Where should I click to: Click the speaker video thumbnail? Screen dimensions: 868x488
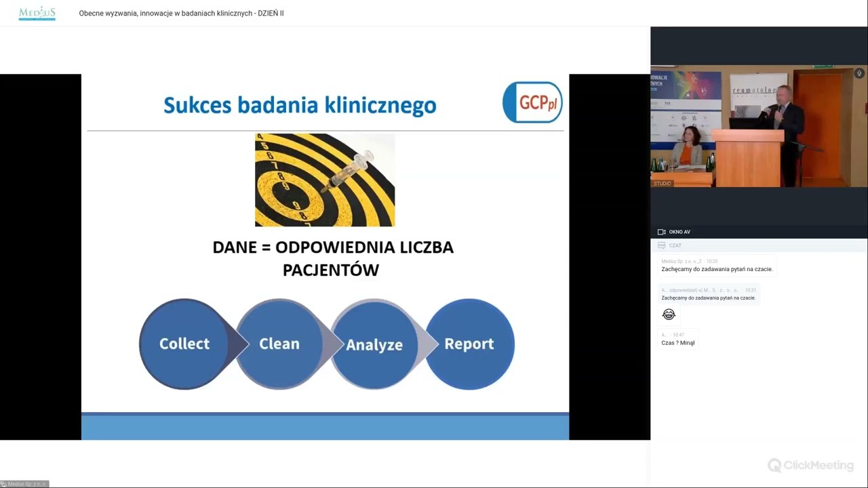[759, 126]
